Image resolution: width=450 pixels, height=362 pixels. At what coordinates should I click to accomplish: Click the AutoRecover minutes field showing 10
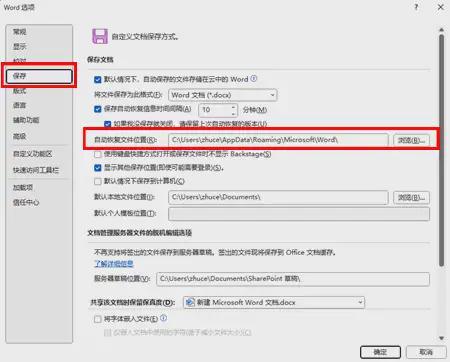coord(214,110)
